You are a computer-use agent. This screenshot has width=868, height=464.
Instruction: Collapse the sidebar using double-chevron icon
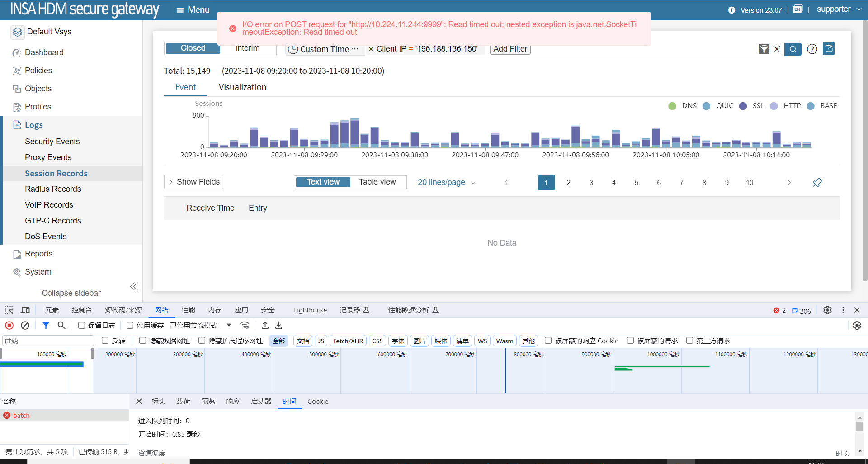(x=134, y=287)
